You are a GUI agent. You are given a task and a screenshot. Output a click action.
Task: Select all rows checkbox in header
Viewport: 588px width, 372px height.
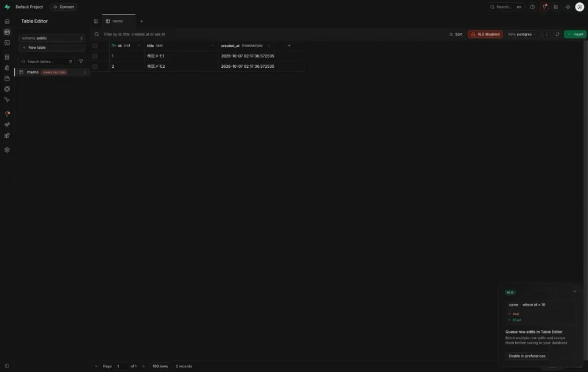click(95, 45)
